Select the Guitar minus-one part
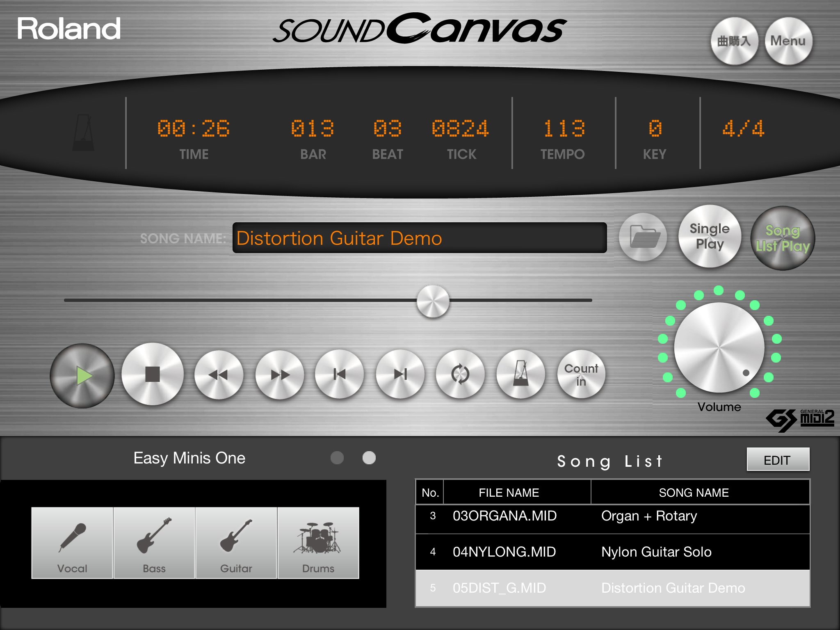This screenshot has width=840, height=630. pyautogui.click(x=236, y=543)
